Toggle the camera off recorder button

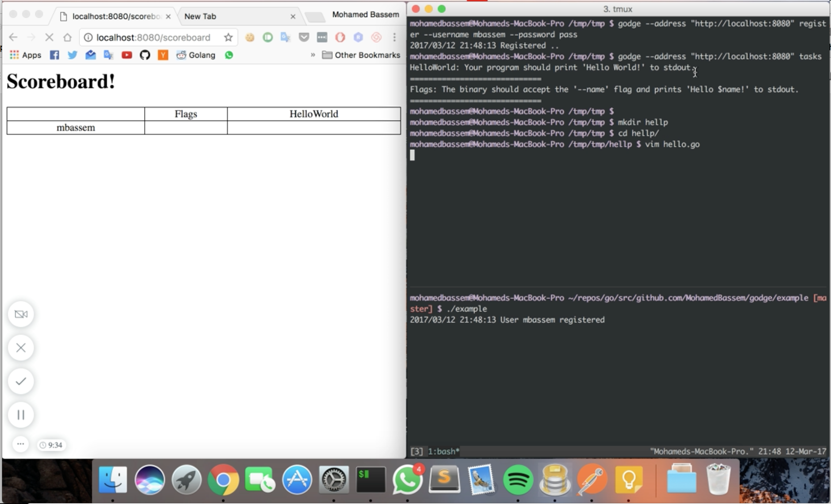pos(21,314)
